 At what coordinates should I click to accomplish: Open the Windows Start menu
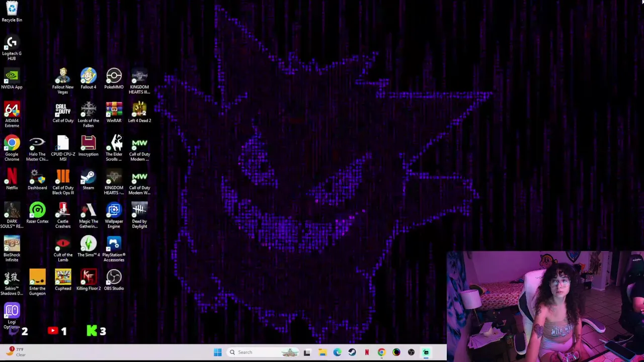pyautogui.click(x=217, y=352)
